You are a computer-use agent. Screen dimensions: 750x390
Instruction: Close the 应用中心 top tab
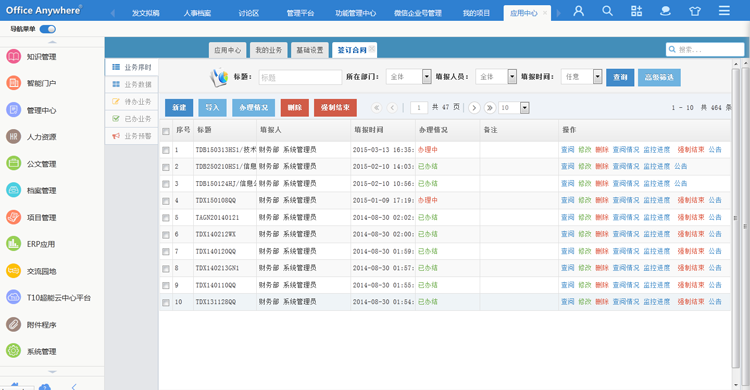click(544, 13)
